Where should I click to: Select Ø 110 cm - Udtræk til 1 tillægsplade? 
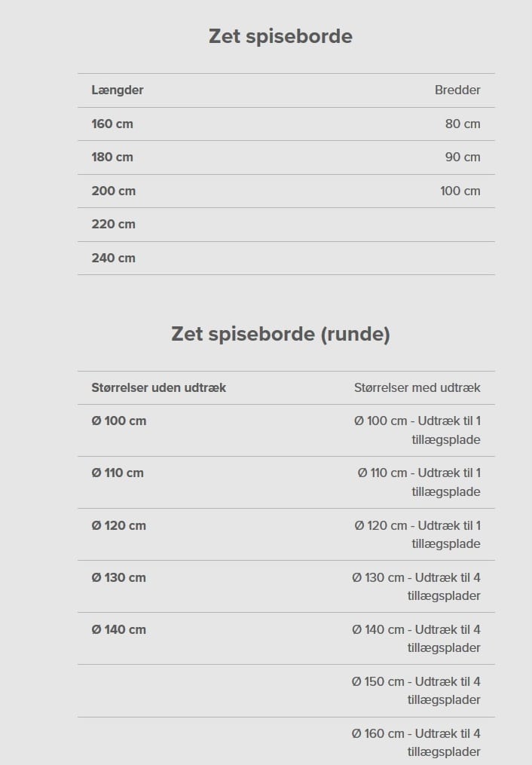coord(418,482)
